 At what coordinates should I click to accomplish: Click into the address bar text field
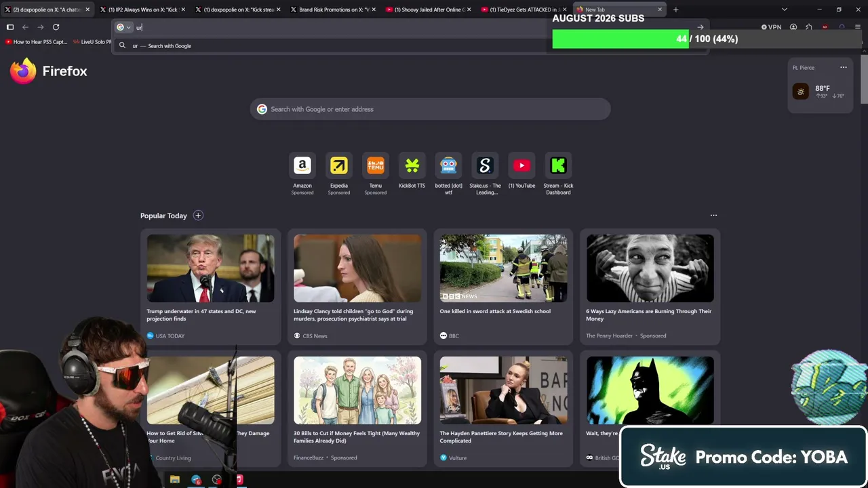(414, 27)
